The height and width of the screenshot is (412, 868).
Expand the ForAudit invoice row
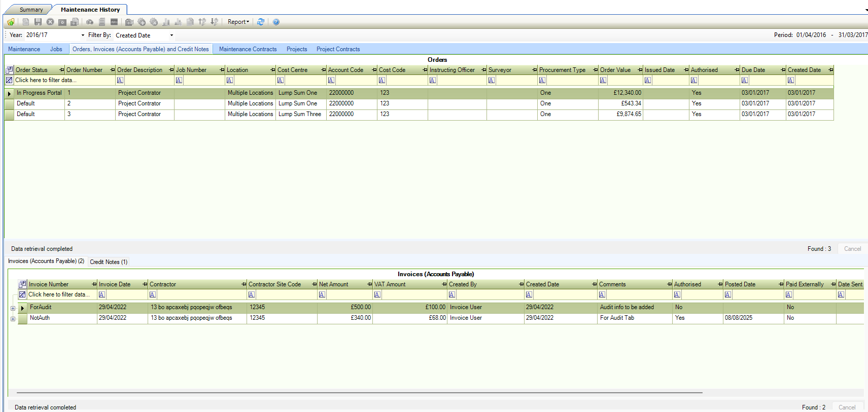pyautogui.click(x=13, y=308)
